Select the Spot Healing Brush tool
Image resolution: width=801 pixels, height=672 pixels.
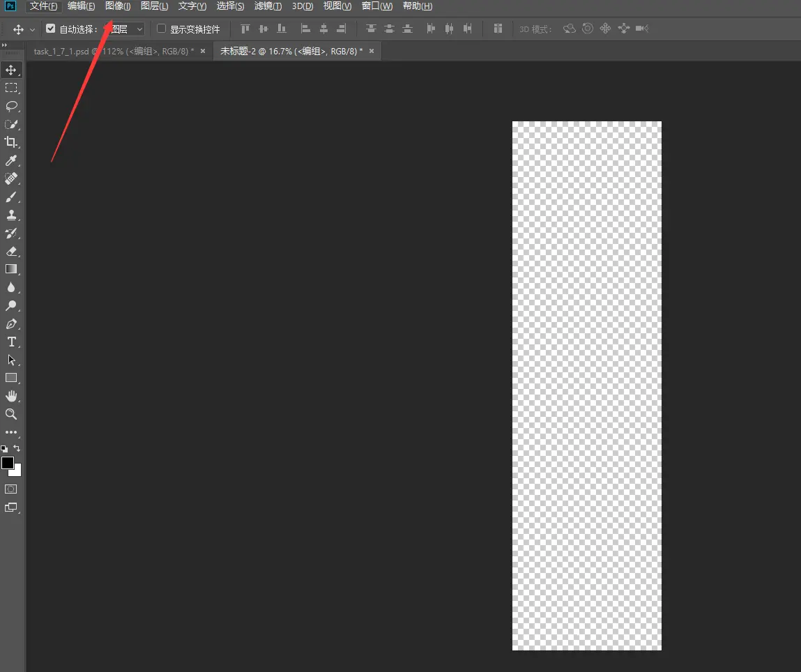[x=11, y=178]
